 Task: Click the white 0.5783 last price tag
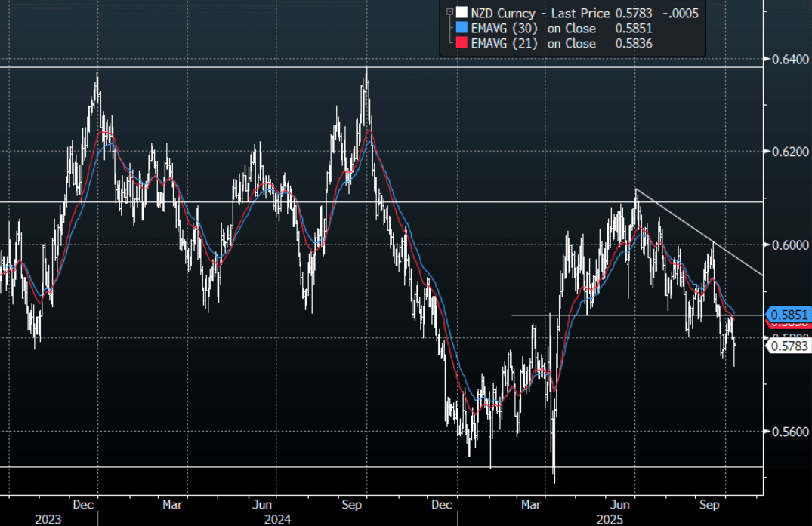pos(788,346)
